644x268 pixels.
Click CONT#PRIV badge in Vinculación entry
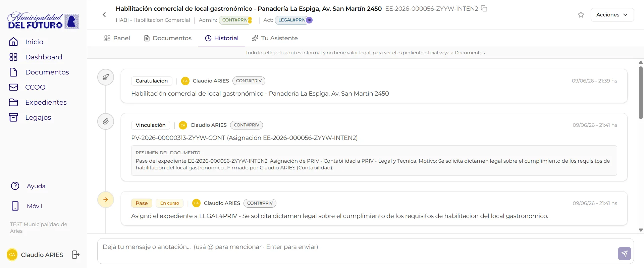click(x=247, y=125)
